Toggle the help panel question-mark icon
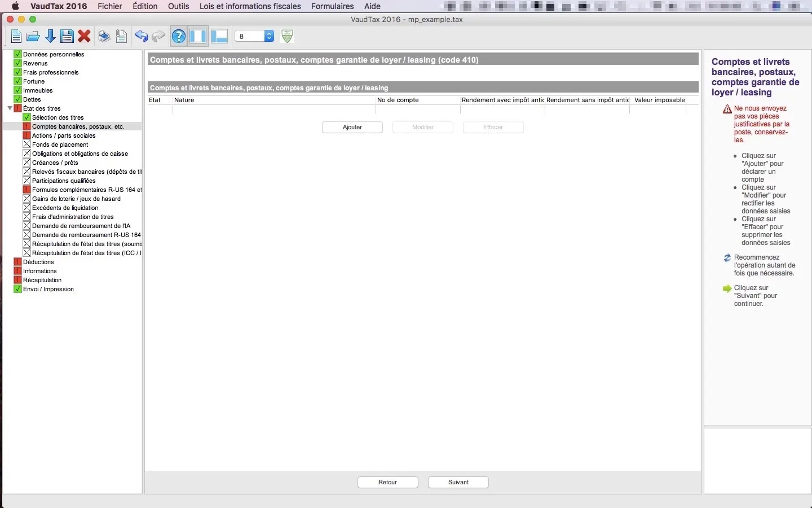The height and width of the screenshot is (508, 812). (x=179, y=37)
